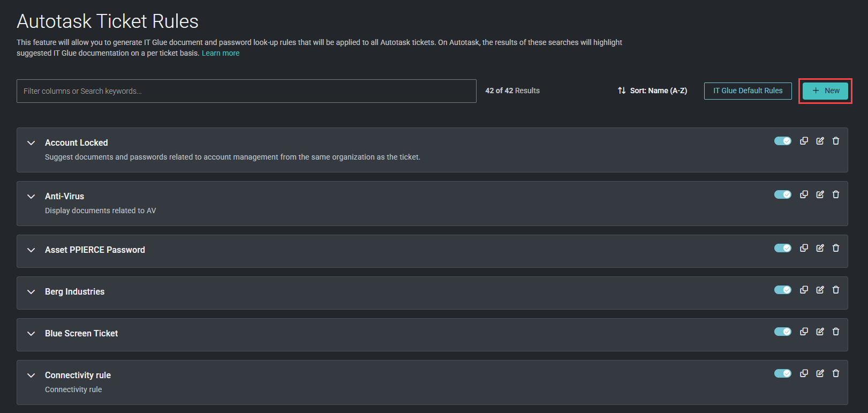Delete the Asset PPIERCE Password rule
868x413 pixels.
coord(836,248)
